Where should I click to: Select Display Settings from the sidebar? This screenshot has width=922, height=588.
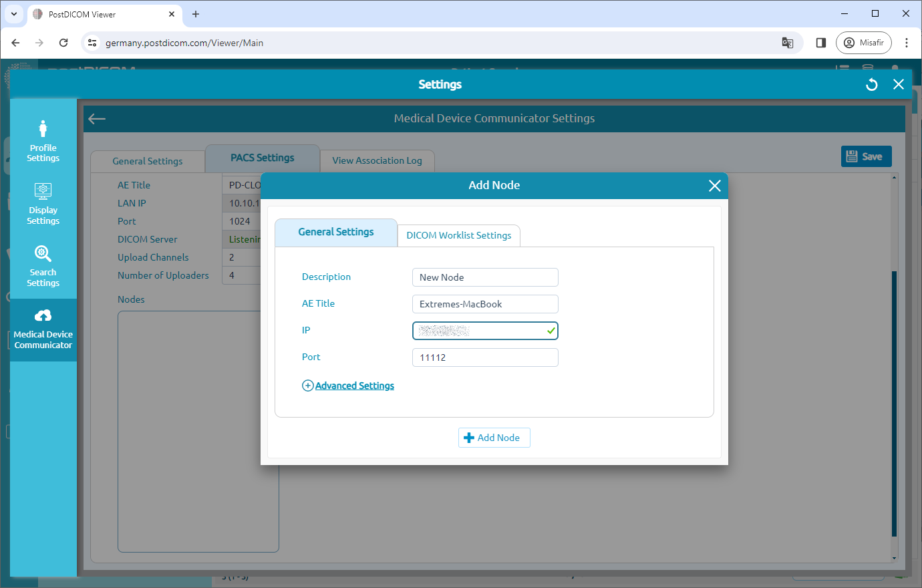click(43, 203)
